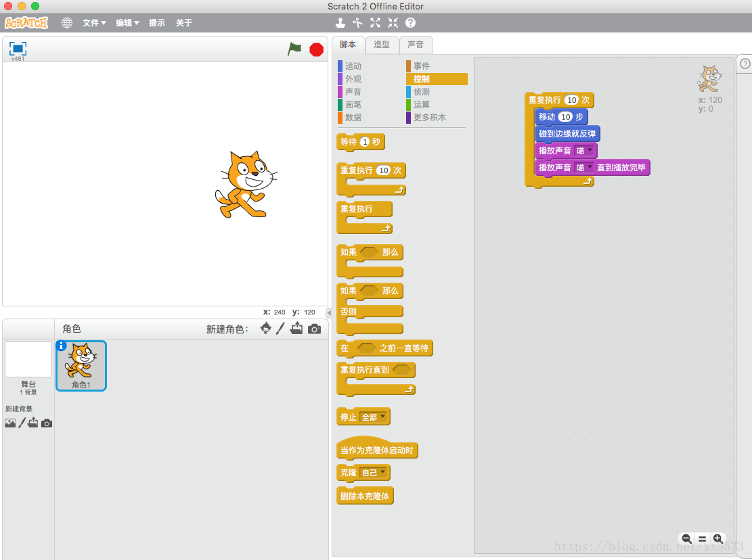Reset scripts area zoom
The image size is (752, 560).
pyautogui.click(x=702, y=538)
